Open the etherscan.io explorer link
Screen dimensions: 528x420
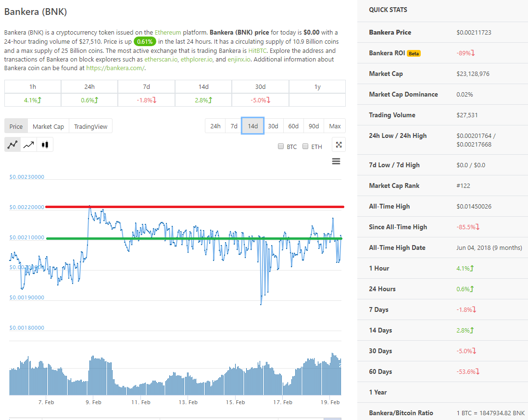click(161, 59)
